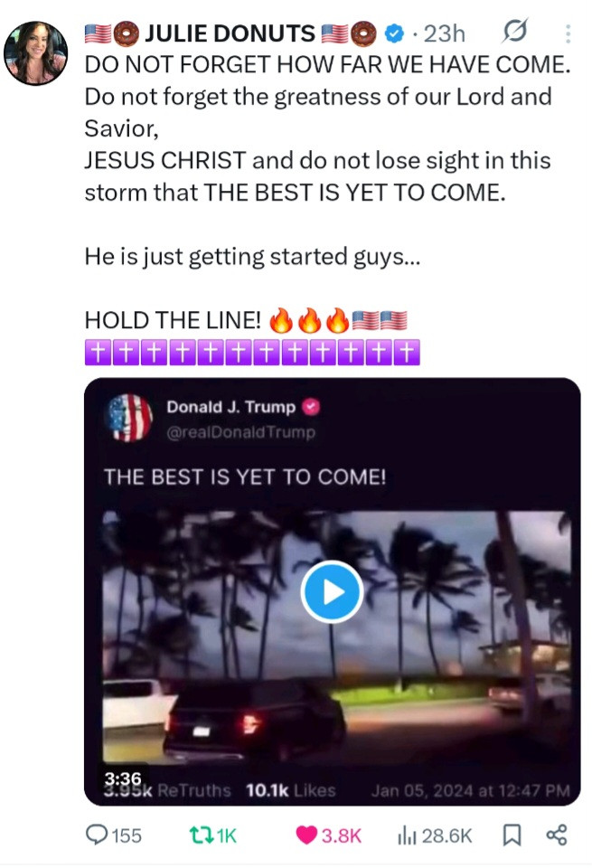Click the JULIE DONUTS account name

(230, 33)
